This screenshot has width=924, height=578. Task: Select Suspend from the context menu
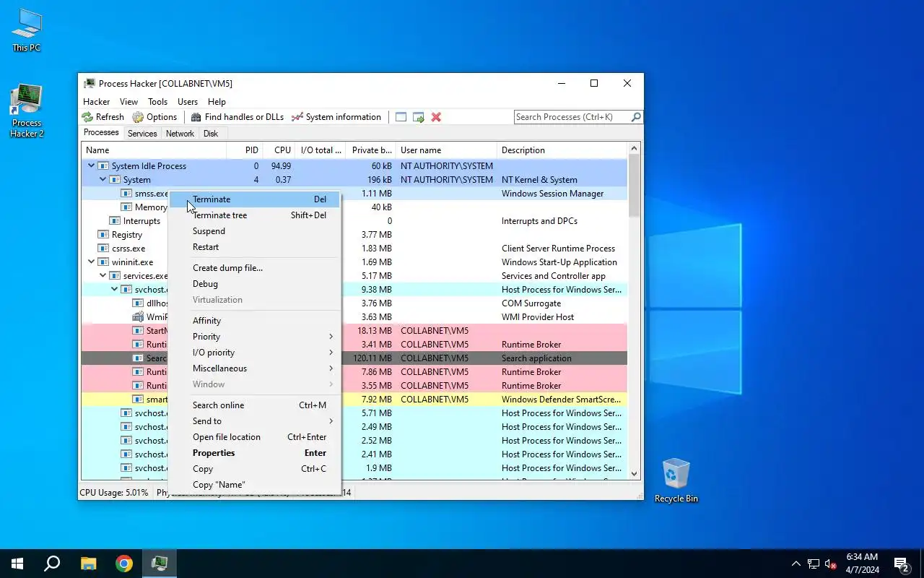point(254,231)
